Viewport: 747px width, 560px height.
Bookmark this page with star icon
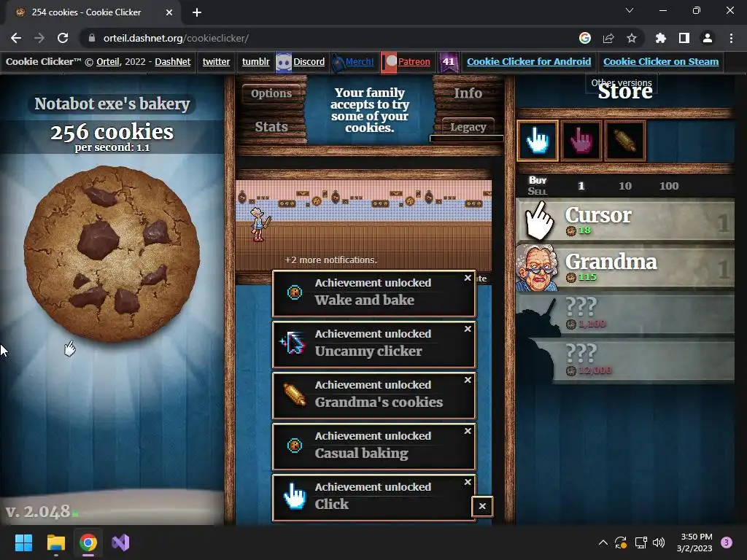click(631, 38)
